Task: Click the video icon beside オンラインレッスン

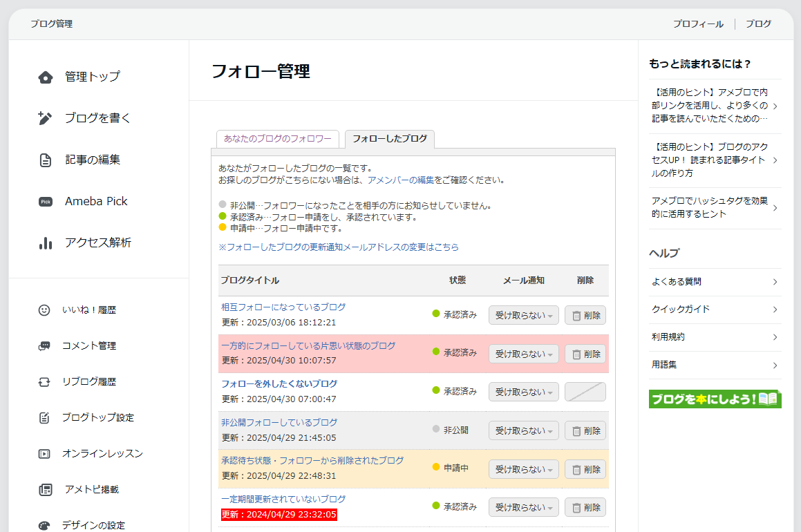Action: (x=44, y=454)
